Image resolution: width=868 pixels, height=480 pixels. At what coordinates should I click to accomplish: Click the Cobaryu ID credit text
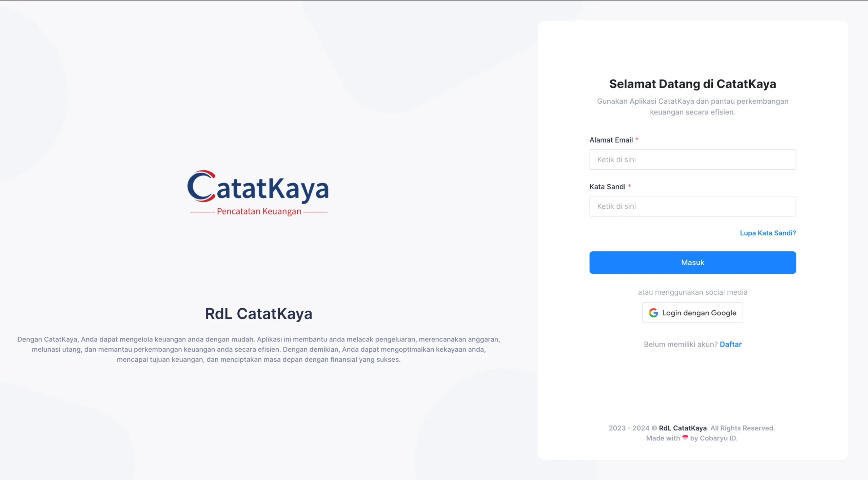pos(718,438)
